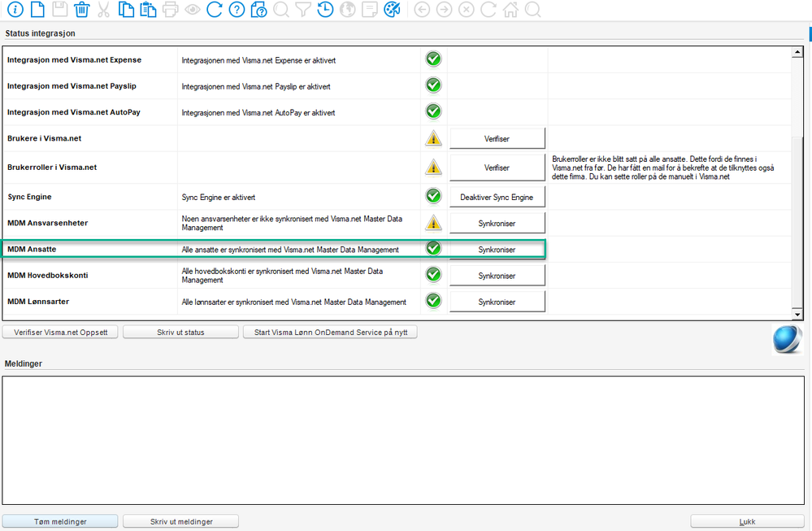
Task: Click Synkroniser for MDM Hovedbokskonti
Action: click(x=497, y=276)
